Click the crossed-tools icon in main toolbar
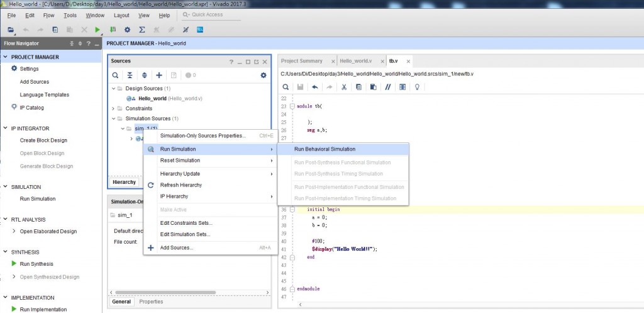The width and height of the screenshot is (644, 313). pos(186,30)
